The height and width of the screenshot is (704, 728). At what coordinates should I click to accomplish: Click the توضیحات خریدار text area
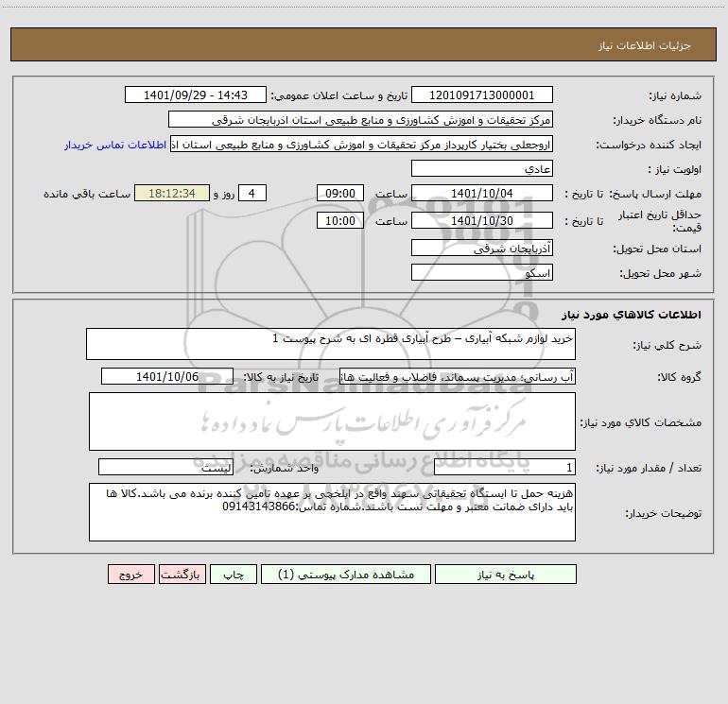[x=332, y=512]
